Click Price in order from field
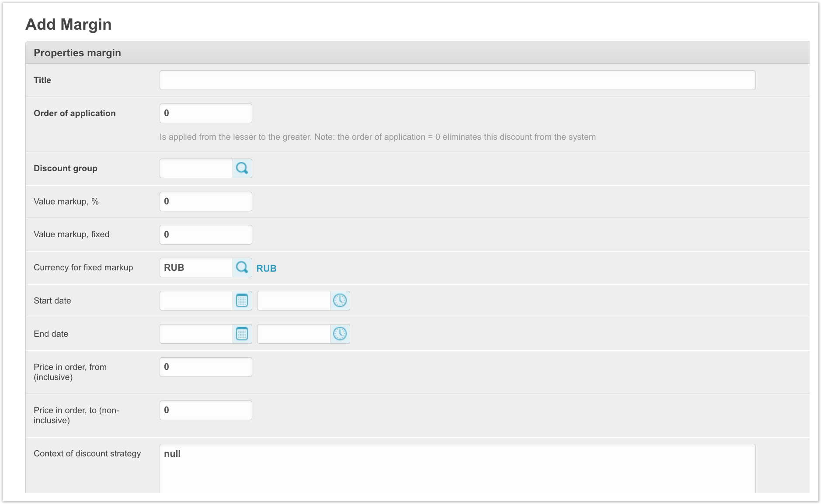The image size is (821, 504). (x=205, y=367)
